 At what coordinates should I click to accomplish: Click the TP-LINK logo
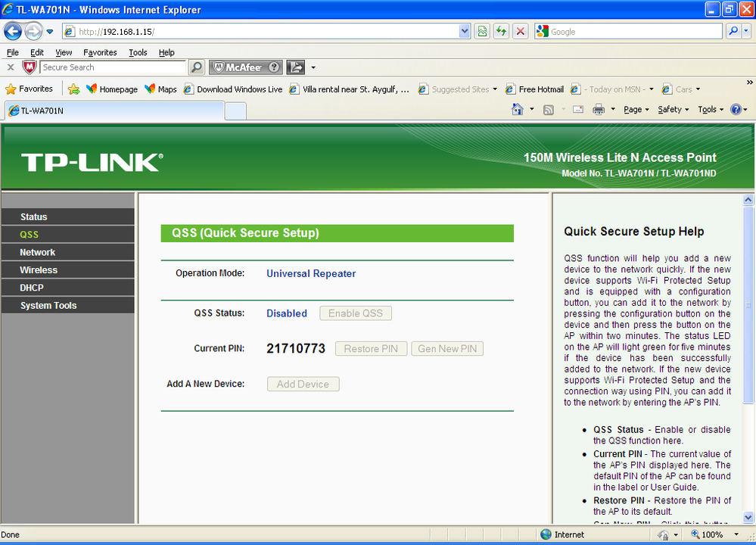tap(92, 163)
